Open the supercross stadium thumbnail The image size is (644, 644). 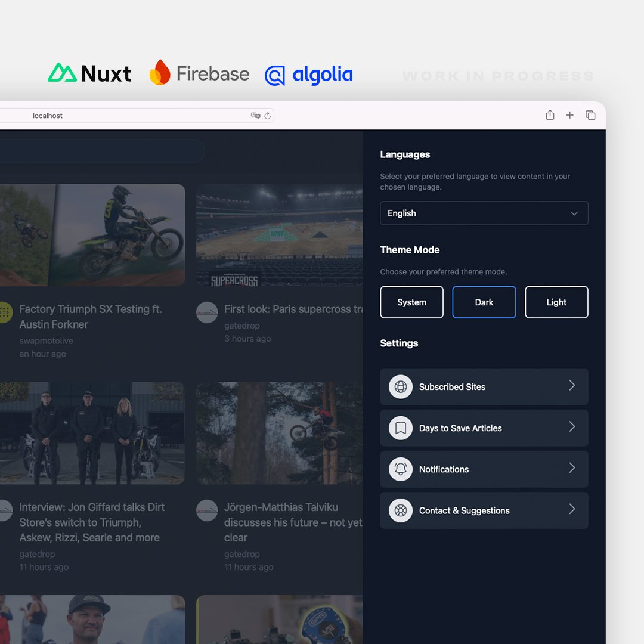[x=279, y=235]
